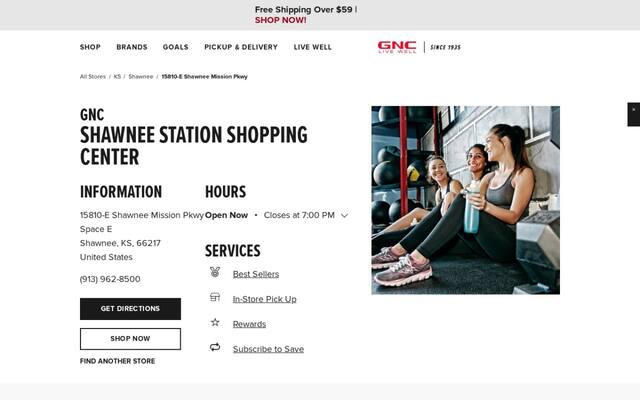
Task: Click the Services heading
Action: click(233, 251)
